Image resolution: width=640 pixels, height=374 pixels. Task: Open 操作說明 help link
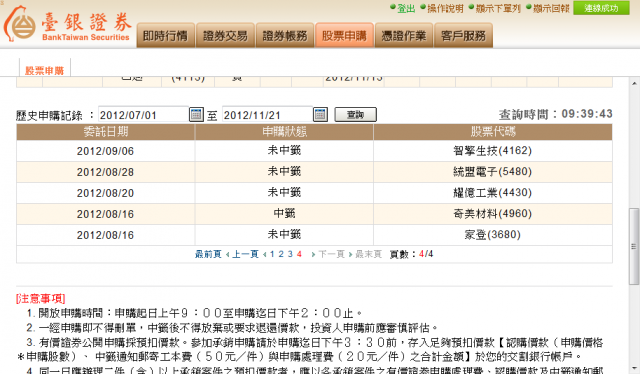tap(445, 8)
